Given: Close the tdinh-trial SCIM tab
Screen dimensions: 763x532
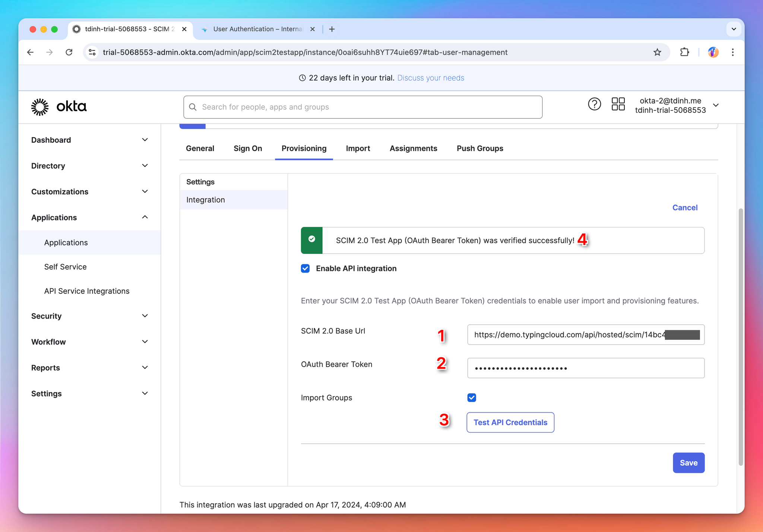Looking at the screenshot, I should pos(184,29).
